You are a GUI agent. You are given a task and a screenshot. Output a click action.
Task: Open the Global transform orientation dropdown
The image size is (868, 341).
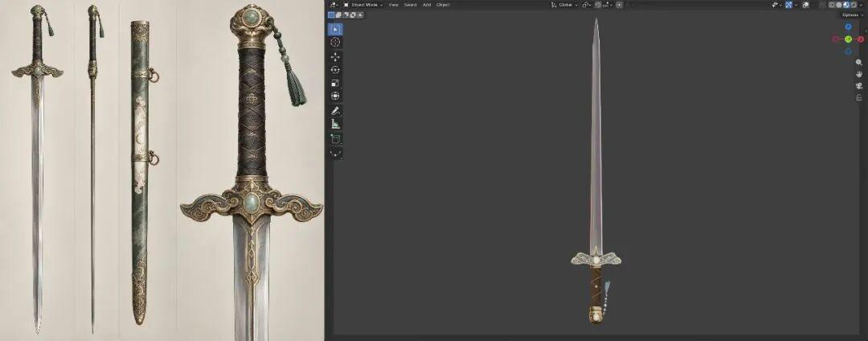(564, 5)
